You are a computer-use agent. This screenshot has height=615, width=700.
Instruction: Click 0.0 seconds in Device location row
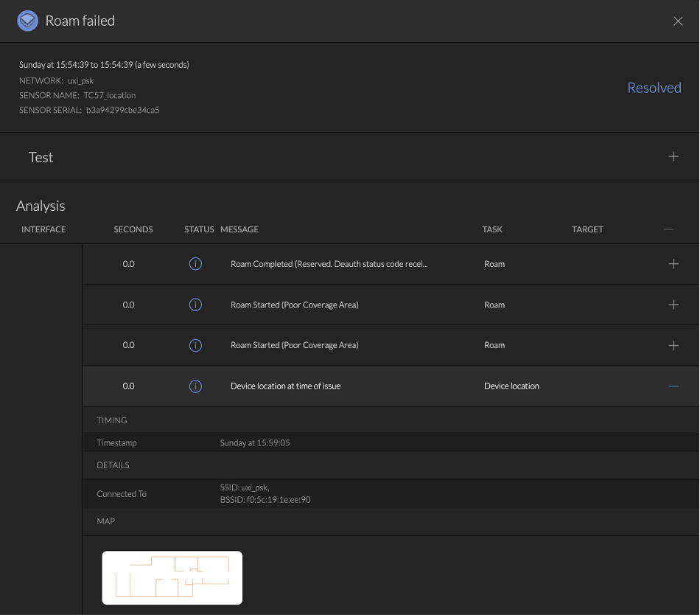(128, 386)
